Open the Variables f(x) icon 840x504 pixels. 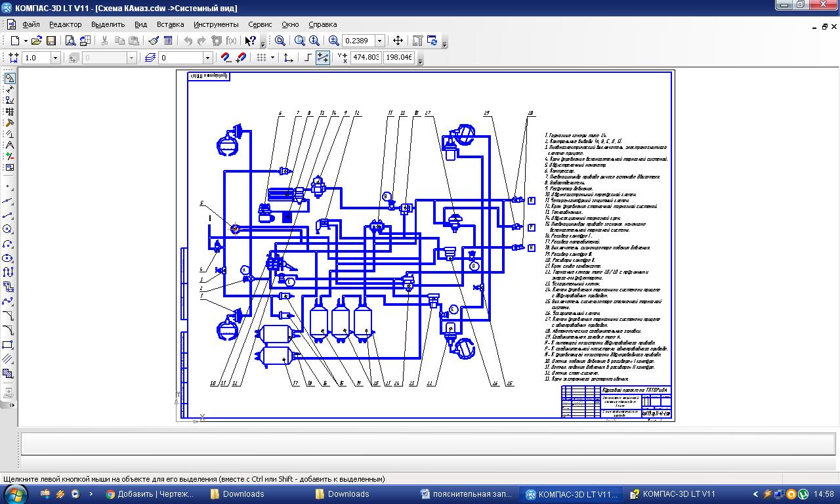[x=231, y=41]
